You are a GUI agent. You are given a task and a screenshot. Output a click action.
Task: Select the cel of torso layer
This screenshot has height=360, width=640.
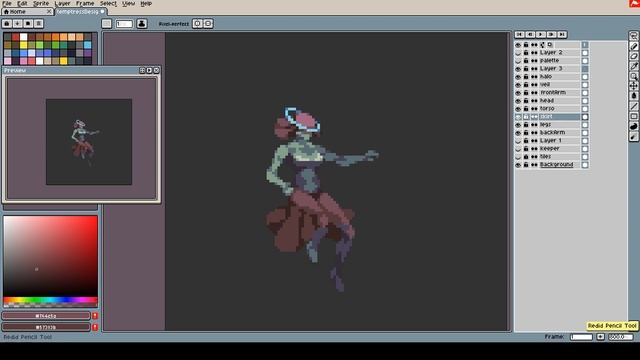[x=585, y=109]
